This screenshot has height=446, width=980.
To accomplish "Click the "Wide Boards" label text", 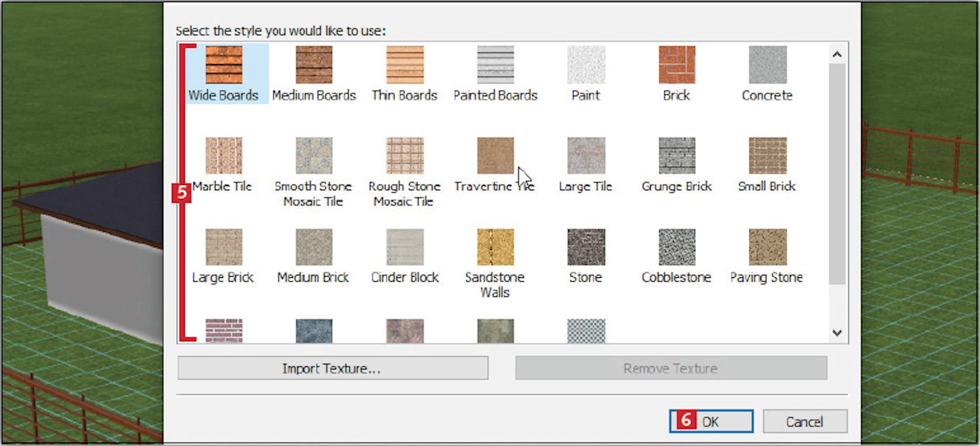I will tap(223, 95).
